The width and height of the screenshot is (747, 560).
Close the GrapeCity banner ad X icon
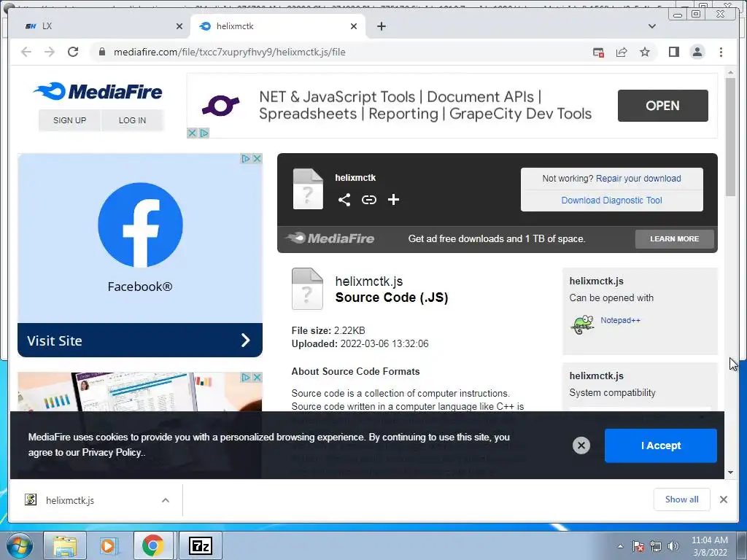(x=192, y=133)
